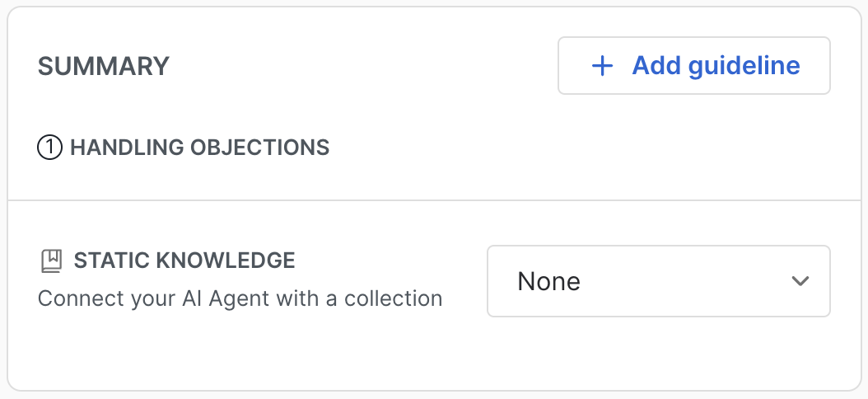The image size is (868, 399).
Task: Click the word 'guideline' on the button
Action: click(x=745, y=66)
